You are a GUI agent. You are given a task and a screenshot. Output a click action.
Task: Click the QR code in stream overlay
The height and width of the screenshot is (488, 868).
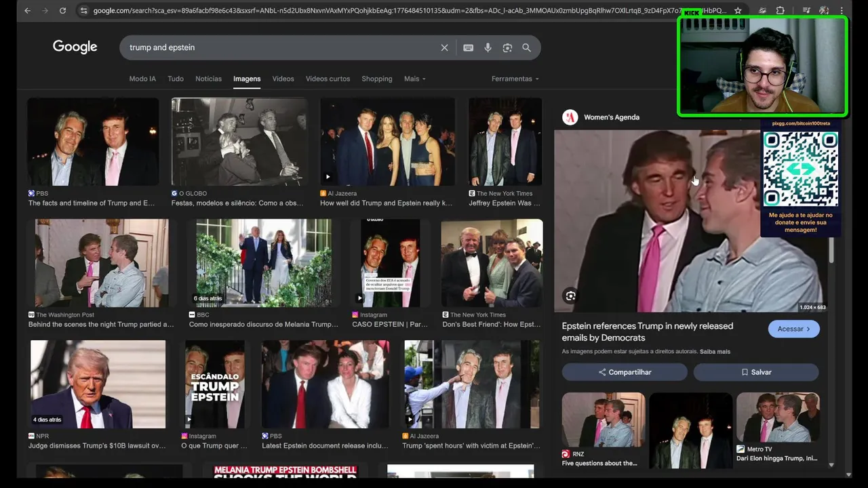click(x=800, y=169)
